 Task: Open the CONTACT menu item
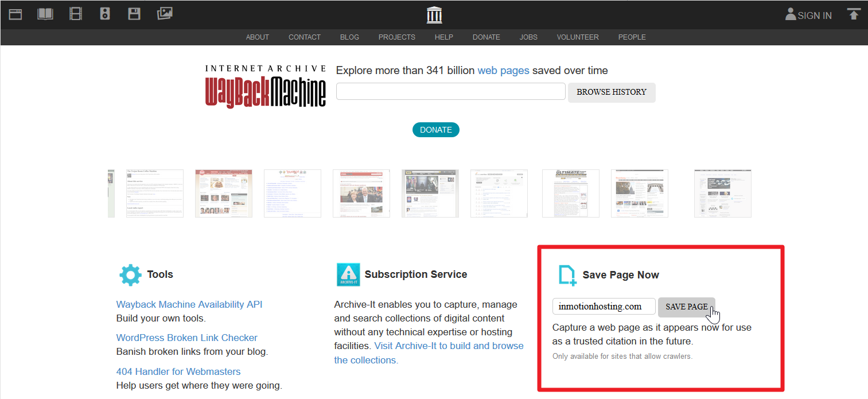[x=305, y=37]
